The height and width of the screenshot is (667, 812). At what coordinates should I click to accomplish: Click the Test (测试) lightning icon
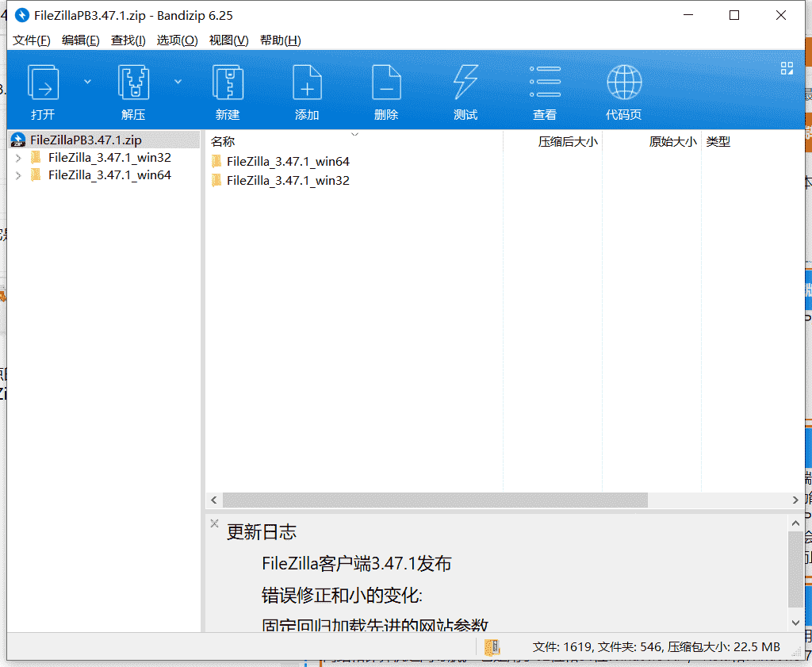point(465,82)
